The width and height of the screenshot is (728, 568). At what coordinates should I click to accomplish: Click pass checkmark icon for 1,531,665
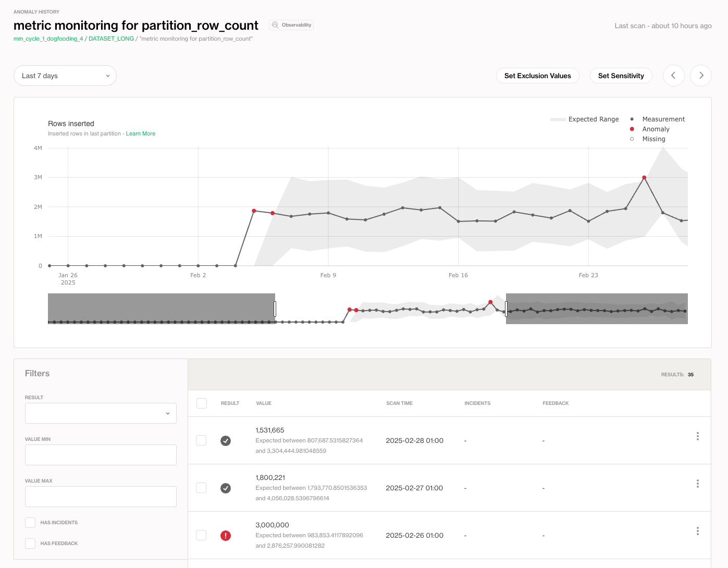[x=226, y=441]
